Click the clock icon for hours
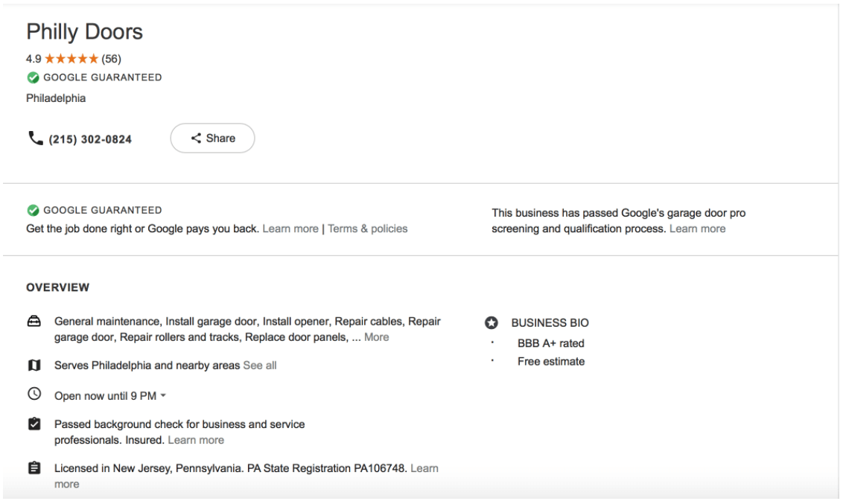 tap(34, 394)
